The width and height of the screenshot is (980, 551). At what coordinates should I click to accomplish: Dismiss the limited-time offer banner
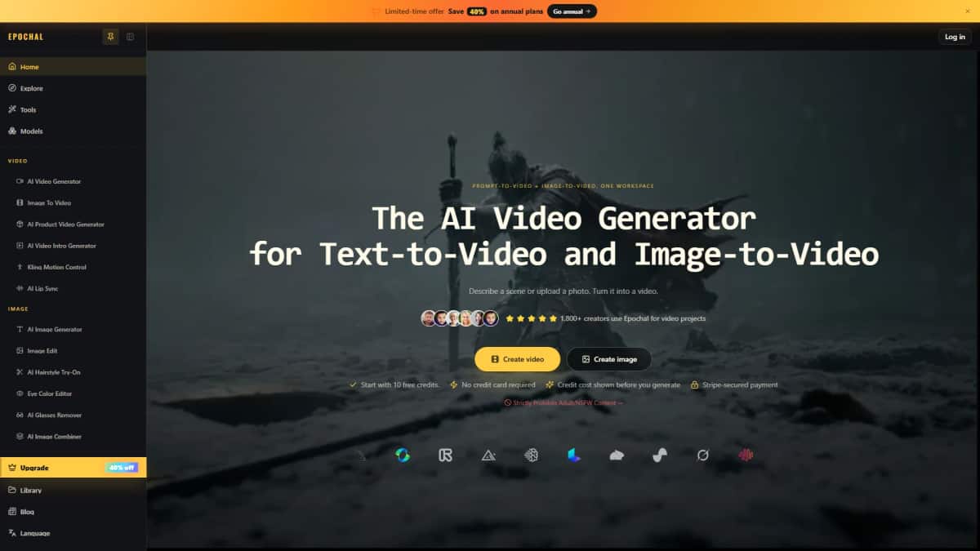click(968, 11)
